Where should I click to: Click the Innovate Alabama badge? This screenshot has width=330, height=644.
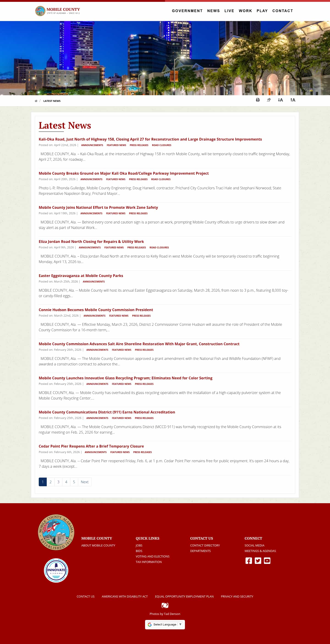(x=56, y=570)
